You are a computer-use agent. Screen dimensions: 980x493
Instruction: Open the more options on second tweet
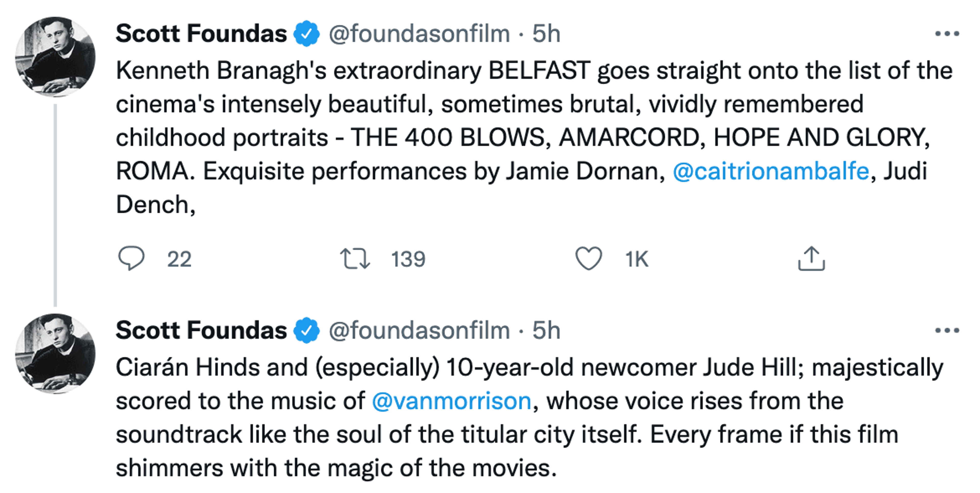click(x=947, y=331)
